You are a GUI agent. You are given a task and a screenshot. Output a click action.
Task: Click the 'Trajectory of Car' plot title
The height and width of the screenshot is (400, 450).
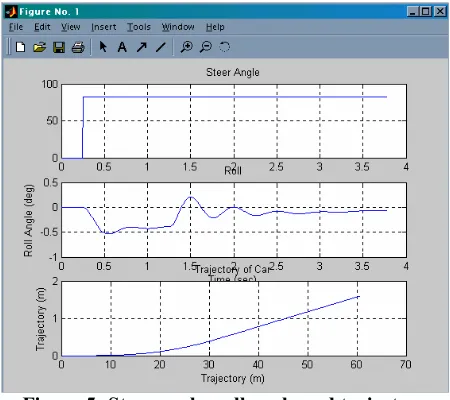(232, 269)
